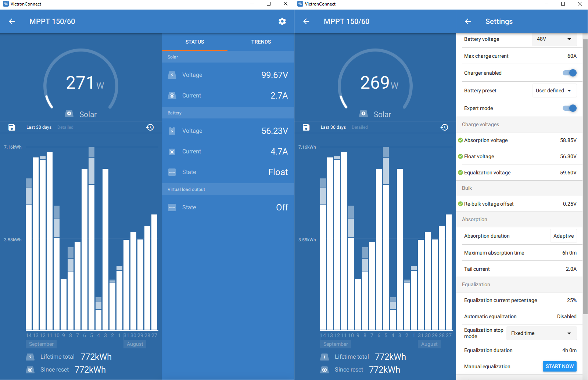Open history clock icon in left window
The height and width of the screenshot is (380, 588).
[x=150, y=127]
